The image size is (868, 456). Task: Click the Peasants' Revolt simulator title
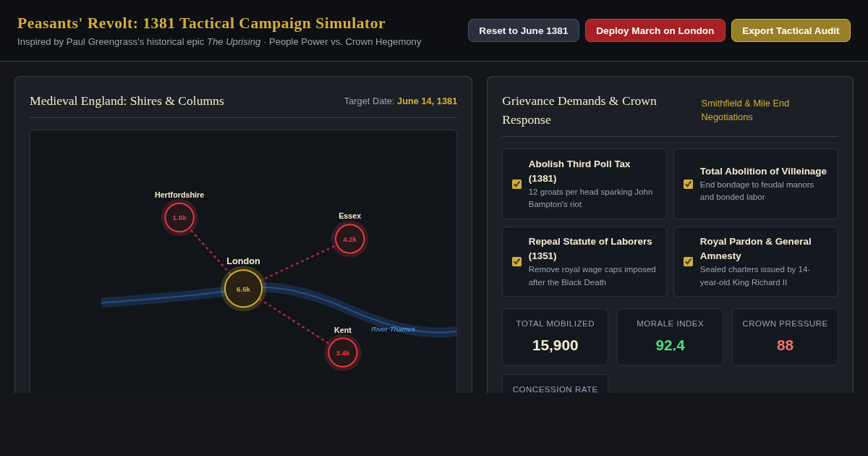pyautogui.click(x=201, y=23)
